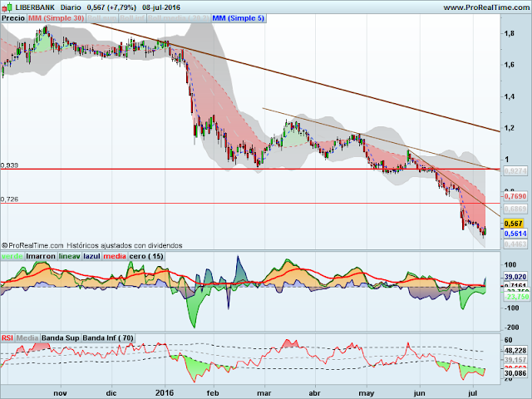Click the 48,228 RSI value tag
Screen dimensions: 532x399
tap(515, 351)
